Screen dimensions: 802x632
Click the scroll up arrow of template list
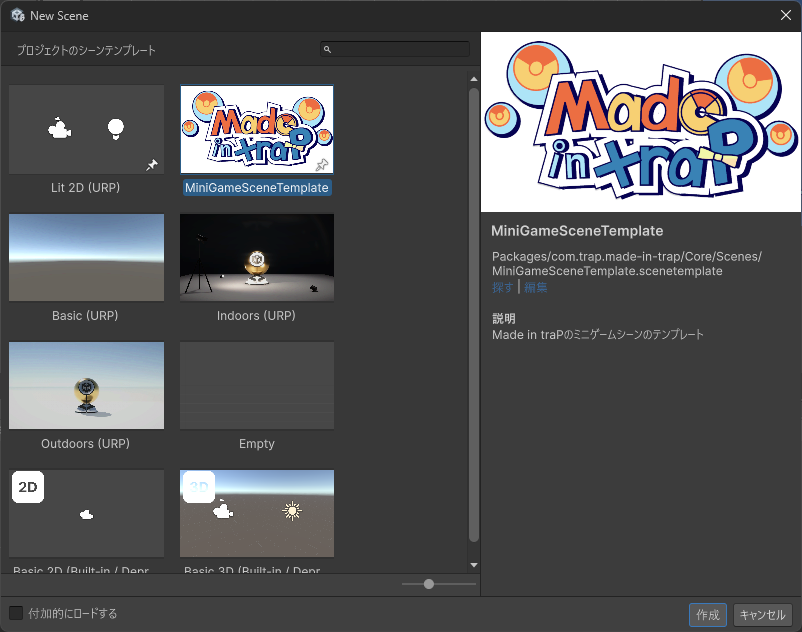click(474, 79)
